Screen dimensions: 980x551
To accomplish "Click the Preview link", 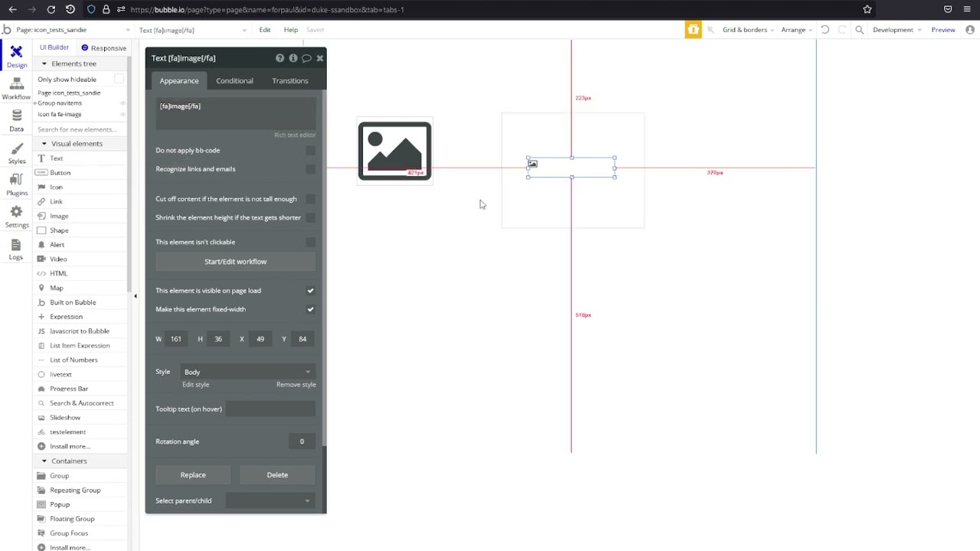I will click(943, 30).
